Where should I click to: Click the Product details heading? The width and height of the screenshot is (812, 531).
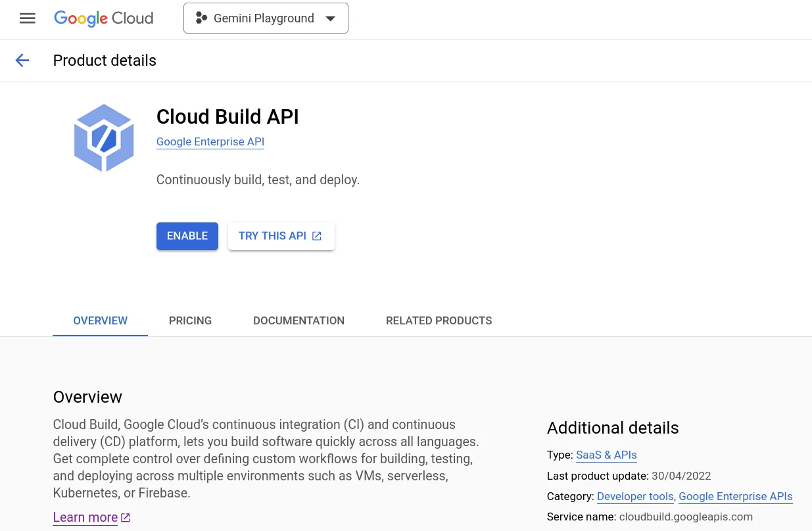105,61
